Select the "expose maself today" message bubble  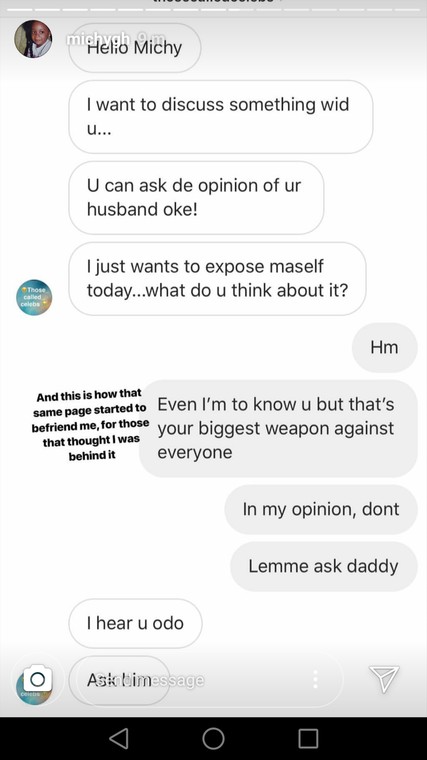(x=217, y=278)
